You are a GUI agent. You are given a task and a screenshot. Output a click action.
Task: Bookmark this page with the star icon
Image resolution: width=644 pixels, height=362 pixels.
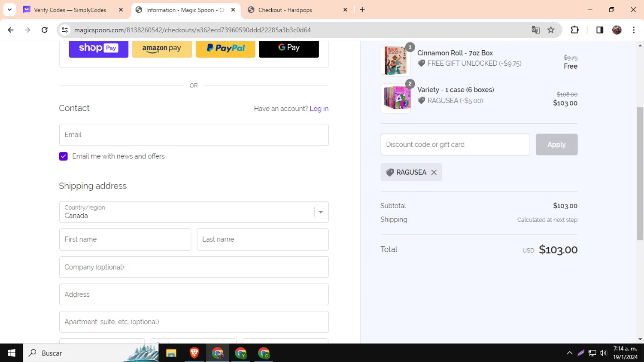pyautogui.click(x=551, y=30)
